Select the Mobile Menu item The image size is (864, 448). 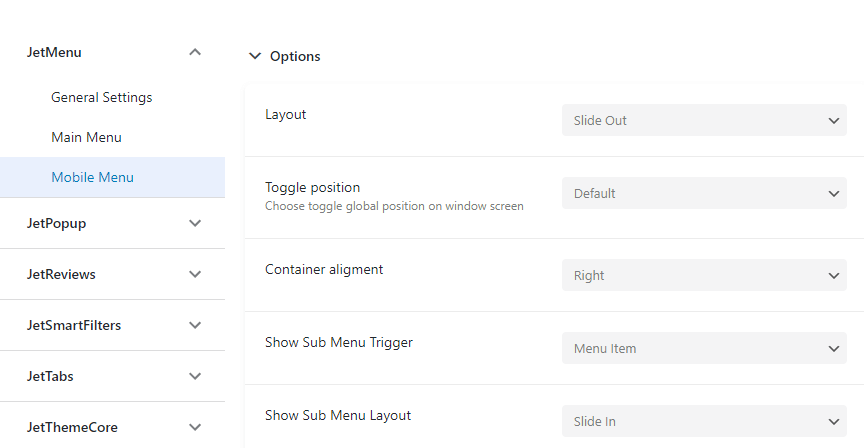pyautogui.click(x=112, y=177)
